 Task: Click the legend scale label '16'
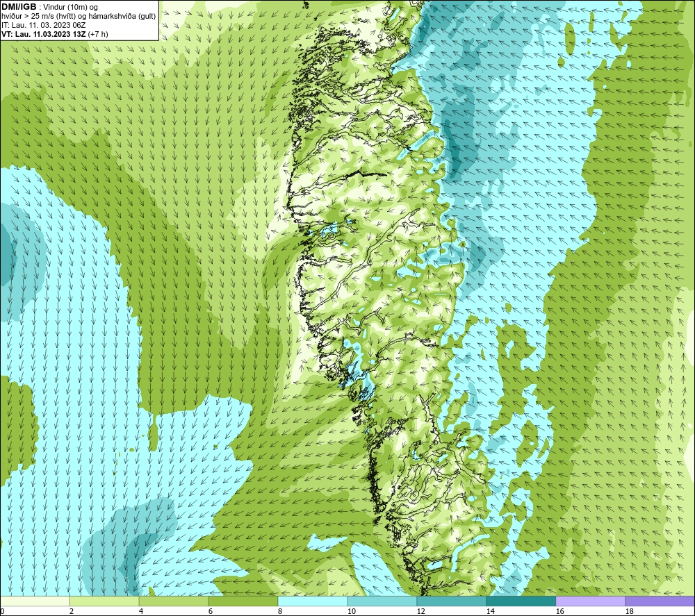pyautogui.click(x=559, y=612)
